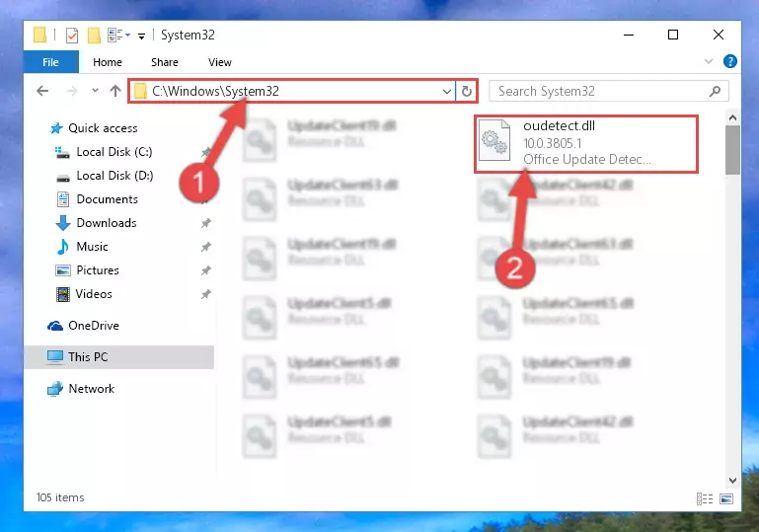Open recent locations dropdown arrow
Viewport: 759px width, 532px height.
(x=95, y=91)
